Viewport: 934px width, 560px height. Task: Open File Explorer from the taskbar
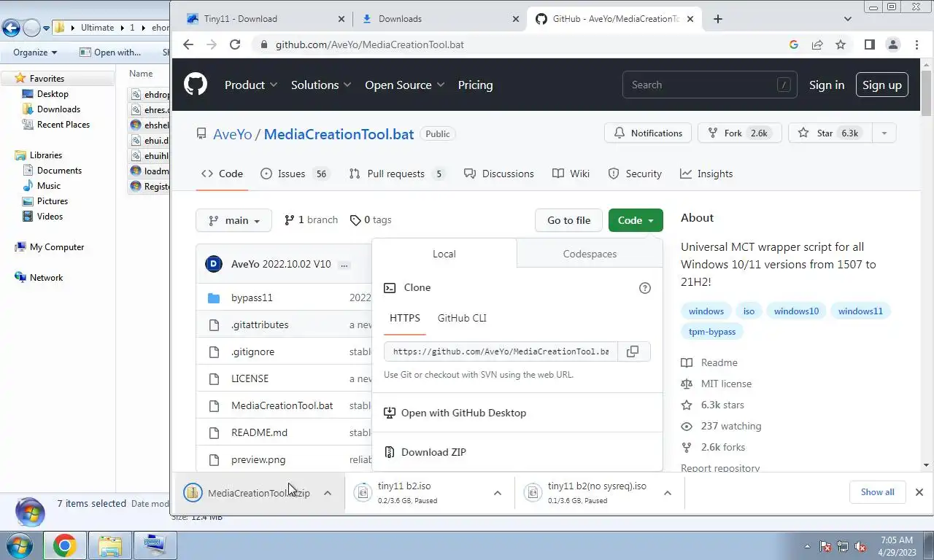click(x=110, y=545)
